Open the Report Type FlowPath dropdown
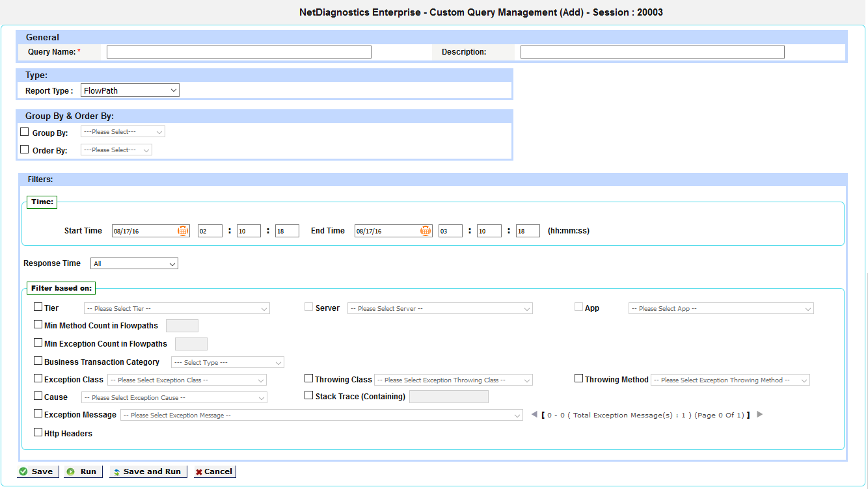Viewport: 868px width, 489px height. tap(130, 90)
